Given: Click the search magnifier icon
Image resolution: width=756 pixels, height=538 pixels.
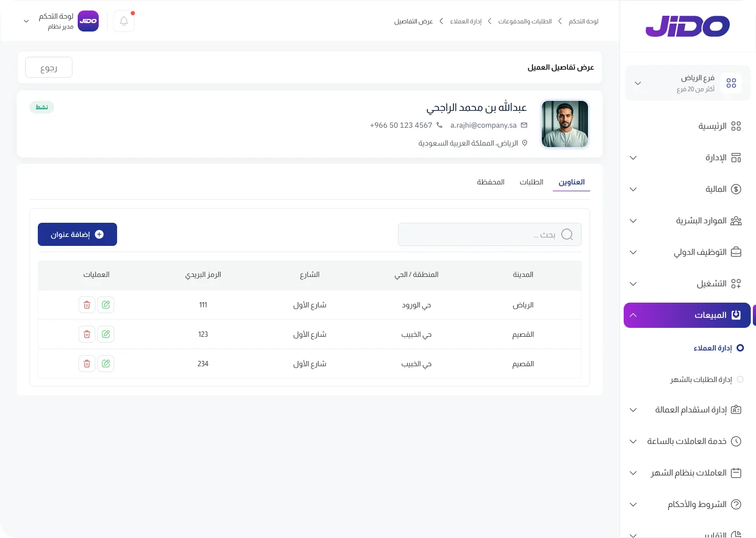Looking at the screenshot, I should pyautogui.click(x=567, y=234).
